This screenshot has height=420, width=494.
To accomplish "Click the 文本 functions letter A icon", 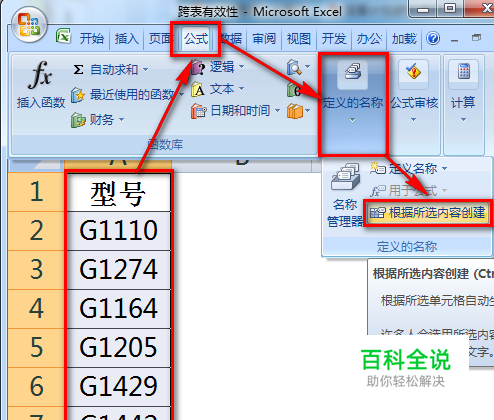I will point(198,89).
